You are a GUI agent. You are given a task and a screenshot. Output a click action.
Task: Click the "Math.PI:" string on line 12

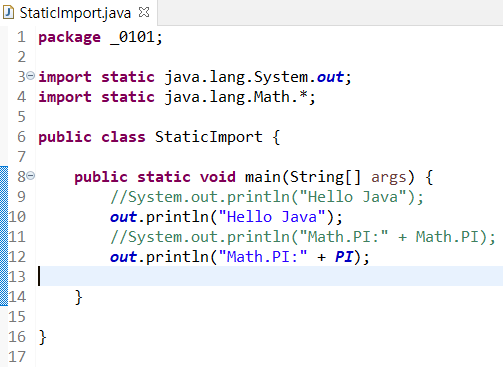click(263, 257)
